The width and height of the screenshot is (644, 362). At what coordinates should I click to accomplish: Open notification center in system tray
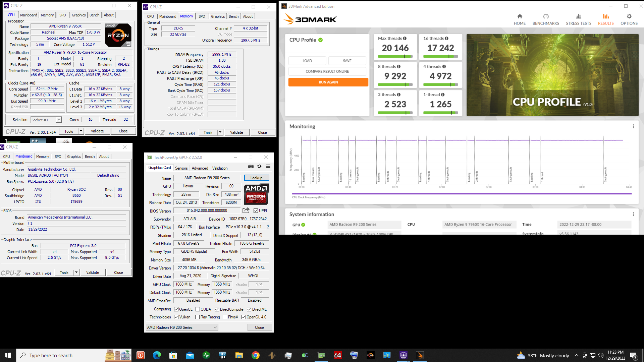tap(634, 355)
